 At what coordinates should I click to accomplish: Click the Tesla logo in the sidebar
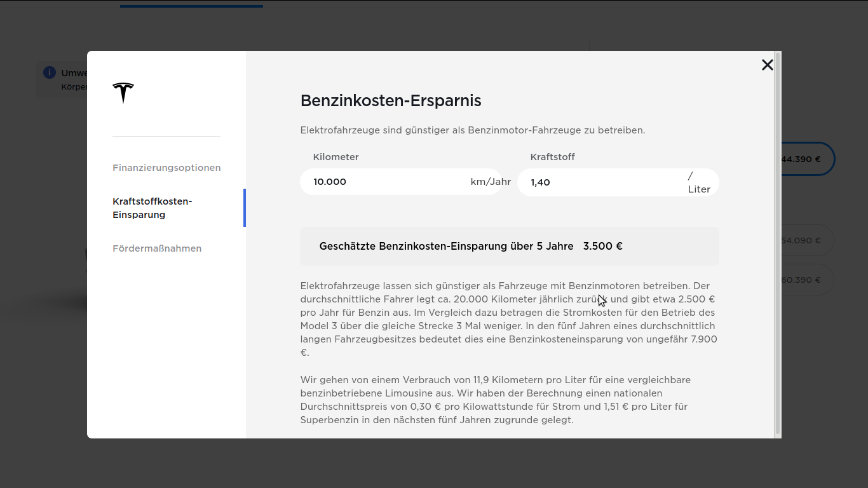point(123,93)
